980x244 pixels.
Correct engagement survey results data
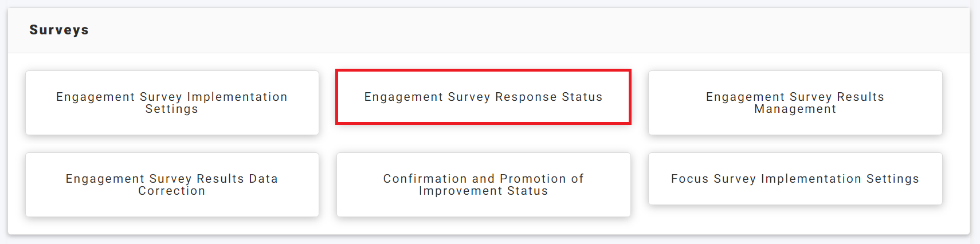172,184
